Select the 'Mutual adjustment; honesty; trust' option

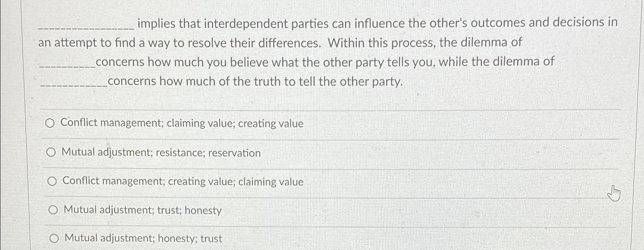click(x=54, y=238)
